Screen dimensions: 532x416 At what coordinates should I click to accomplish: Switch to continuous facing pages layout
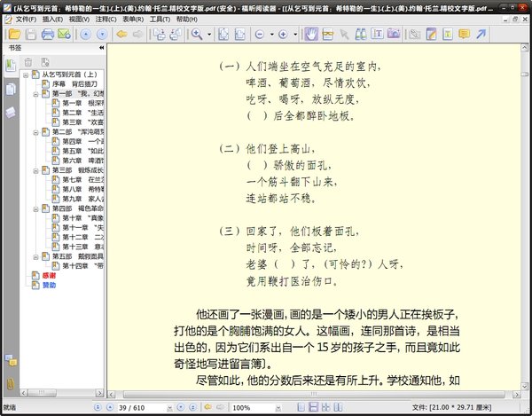click(x=325, y=407)
